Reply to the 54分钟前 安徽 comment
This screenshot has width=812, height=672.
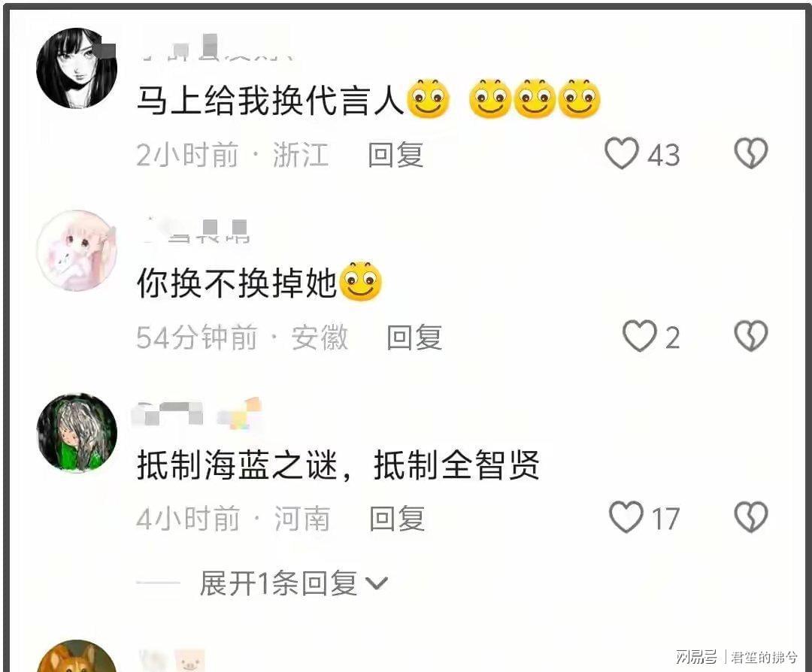pos(415,338)
